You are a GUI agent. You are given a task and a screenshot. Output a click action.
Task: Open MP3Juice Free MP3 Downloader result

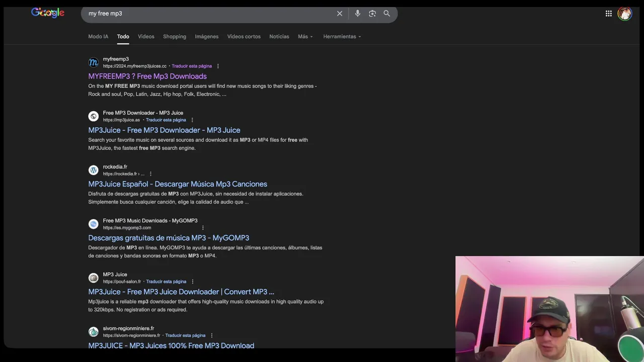164,130
